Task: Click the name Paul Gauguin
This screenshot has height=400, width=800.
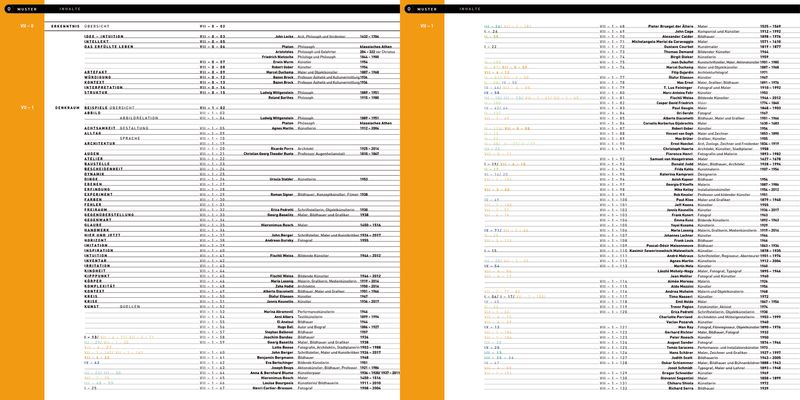Action: click(682, 108)
